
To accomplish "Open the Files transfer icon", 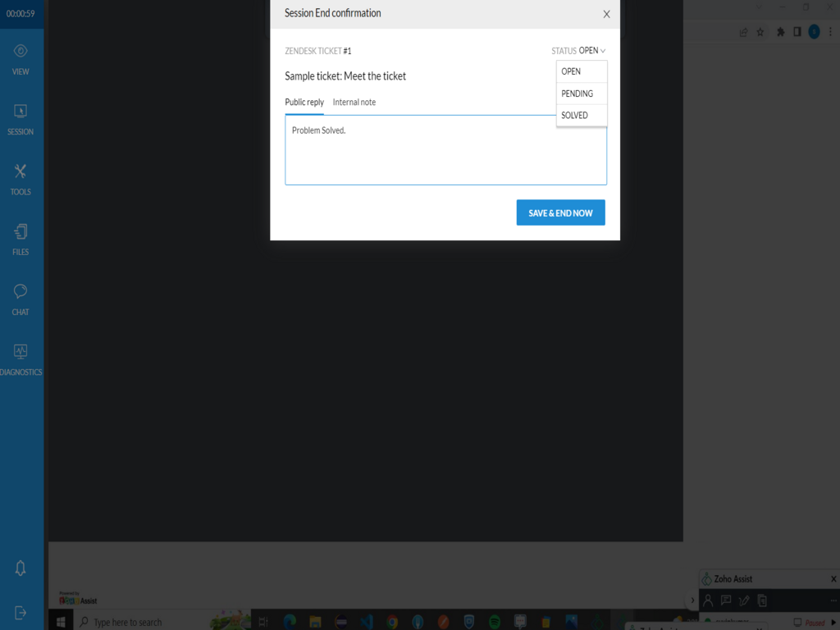I will tap(21, 239).
